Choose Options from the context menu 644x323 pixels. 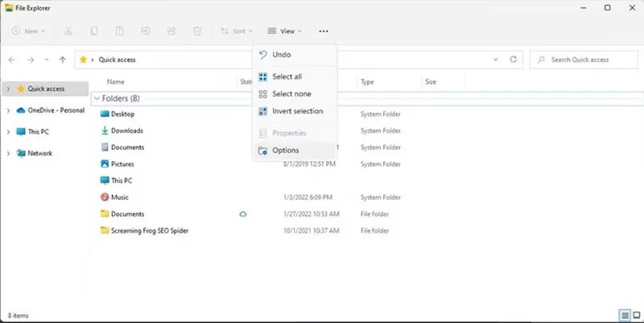click(x=285, y=151)
